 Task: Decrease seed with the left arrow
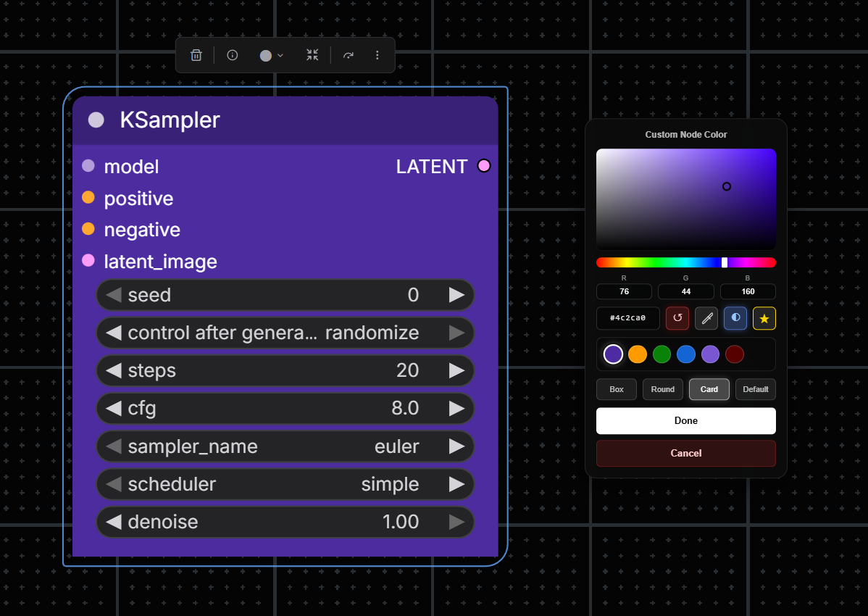tap(114, 295)
